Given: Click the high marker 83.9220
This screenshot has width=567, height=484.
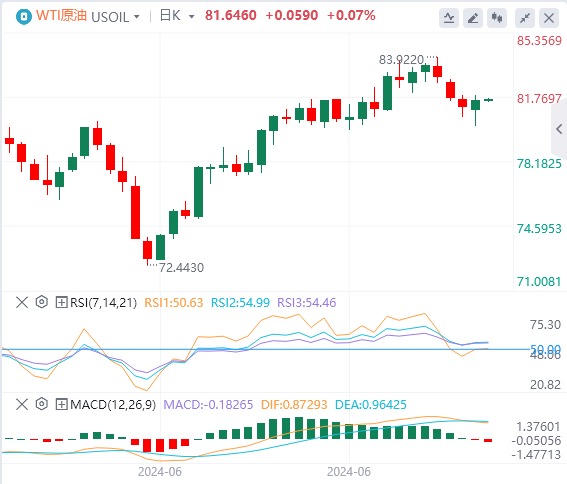Looking at the screenshot, I should coord(401,60).
